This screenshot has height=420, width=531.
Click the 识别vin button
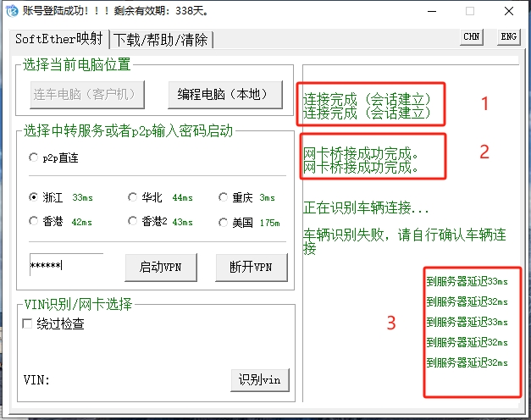(259, 379)
